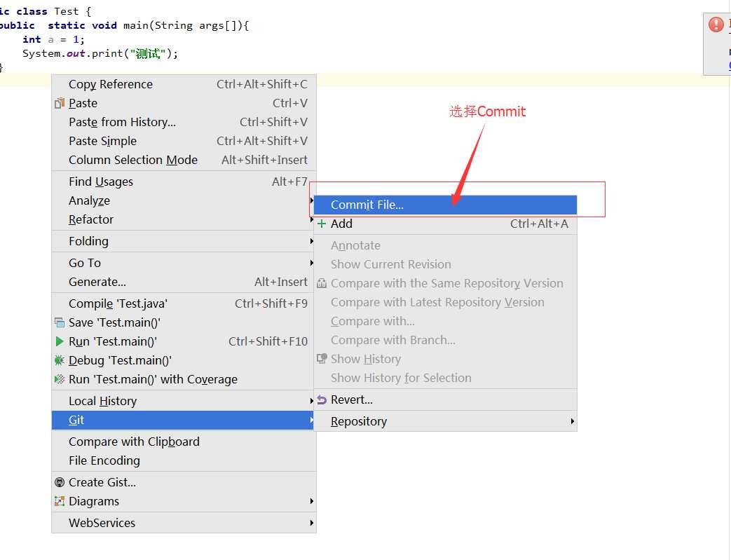Click 'Ctrl+Alt+A' shortcut text beside Add
Viewport: 731px width, 560px height.
[539, 224]
